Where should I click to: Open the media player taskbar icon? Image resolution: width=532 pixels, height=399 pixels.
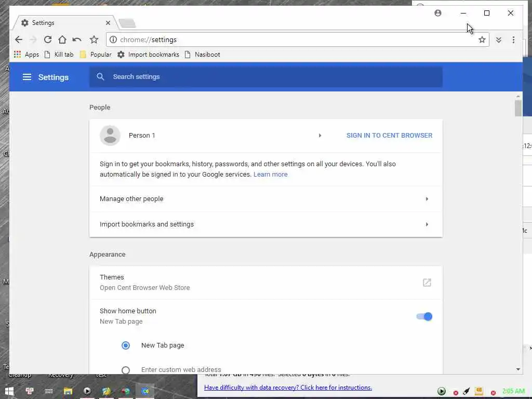click(x=87, y=391)
